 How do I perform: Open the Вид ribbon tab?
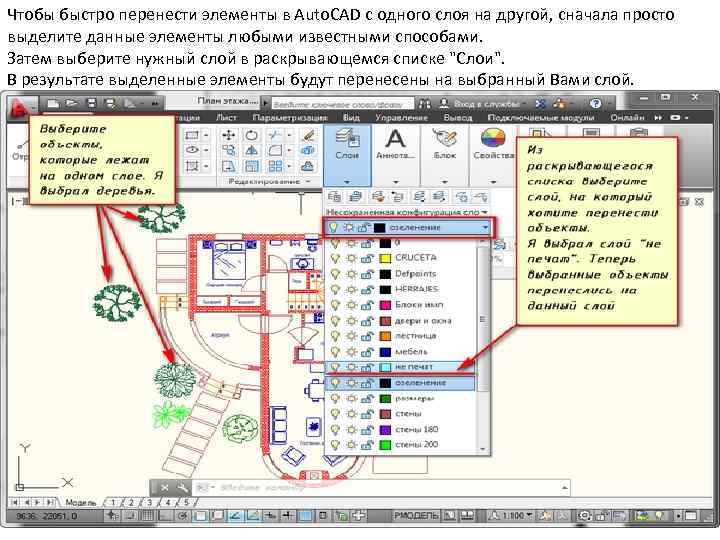point(351,118)
